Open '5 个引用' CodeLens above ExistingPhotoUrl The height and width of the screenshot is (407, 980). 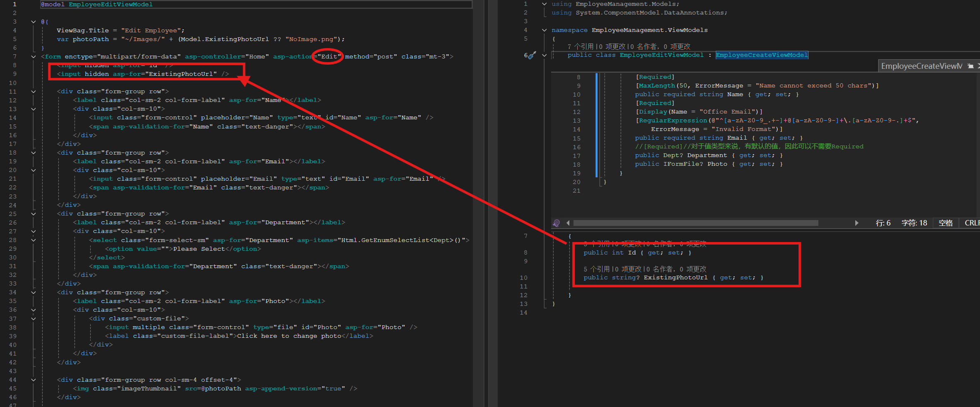pos(597,269)
